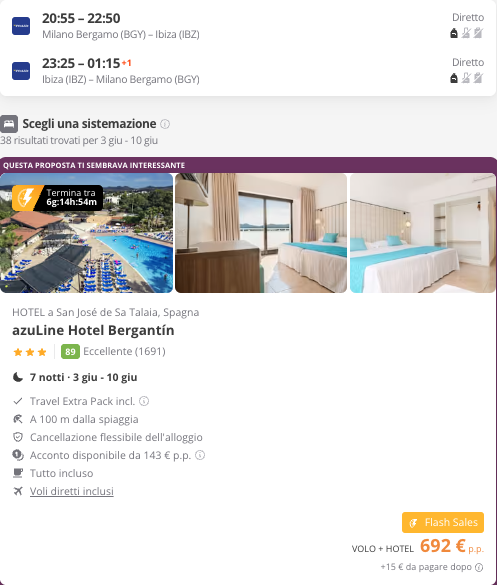Click the small bag icon on outbound flight
The width and height of the screenshot is (497, 585).
(454, 33)
